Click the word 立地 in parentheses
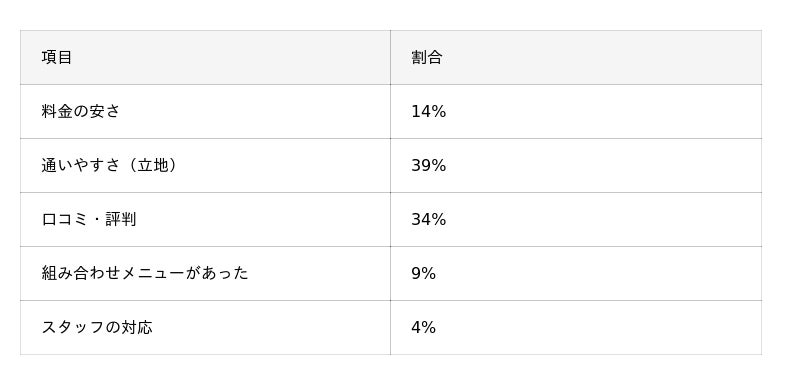Image resolution: width=800 pixels, height=385 pixels. coord(153,165)
